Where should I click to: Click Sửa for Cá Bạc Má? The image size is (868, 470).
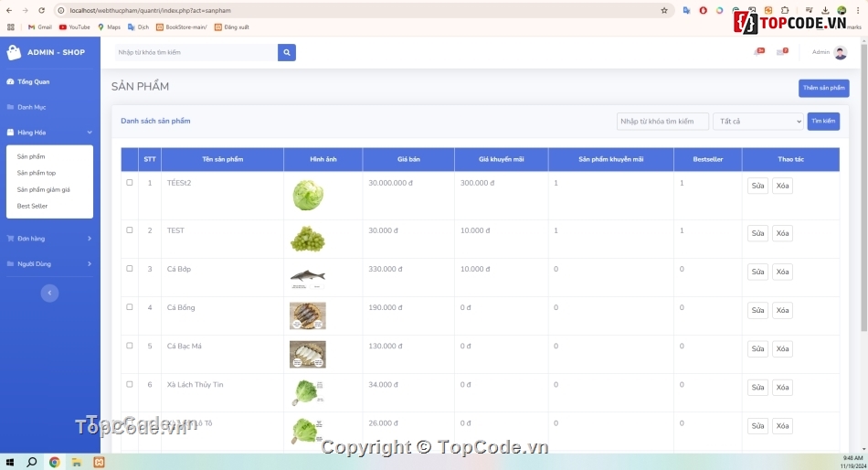tap(757, 348)
